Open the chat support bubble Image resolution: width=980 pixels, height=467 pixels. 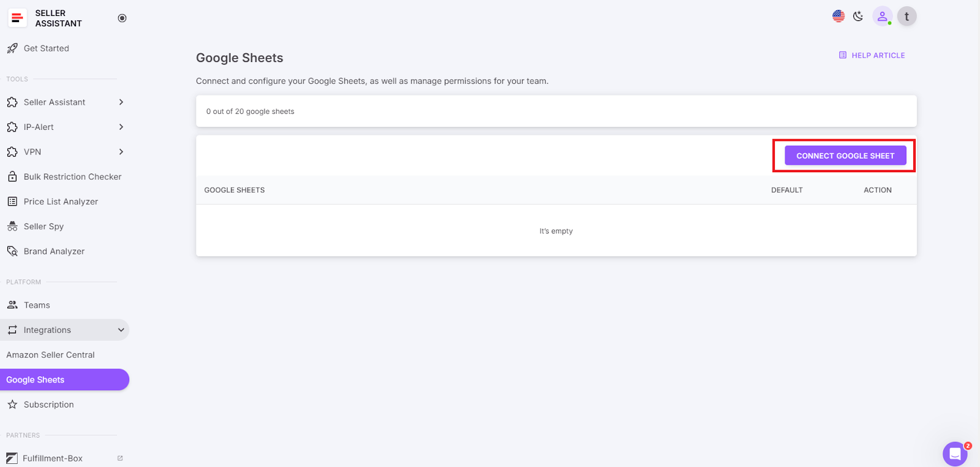[954, 454]
